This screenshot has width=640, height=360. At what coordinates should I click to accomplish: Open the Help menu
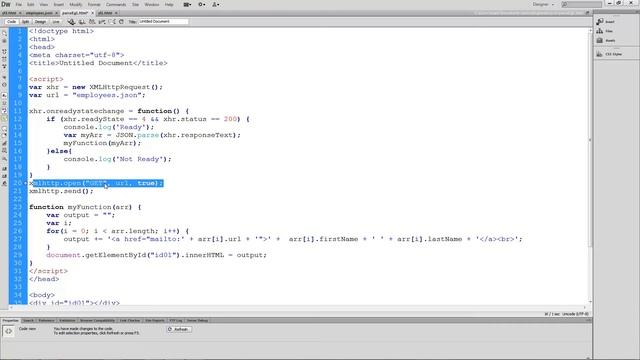click(169, 4)
